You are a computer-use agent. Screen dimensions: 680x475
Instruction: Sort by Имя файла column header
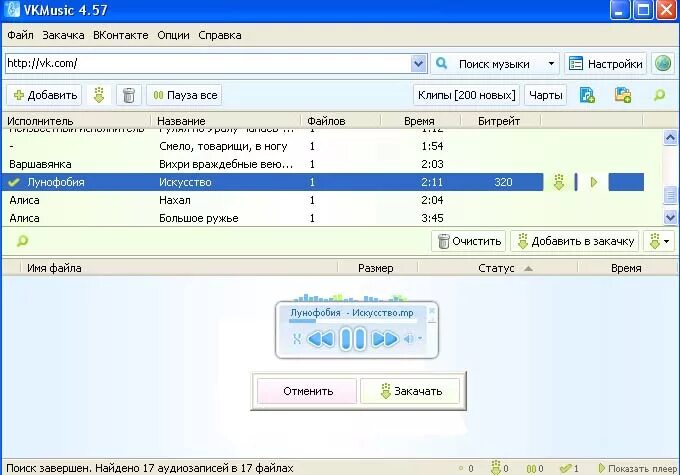tap(179, 268)
